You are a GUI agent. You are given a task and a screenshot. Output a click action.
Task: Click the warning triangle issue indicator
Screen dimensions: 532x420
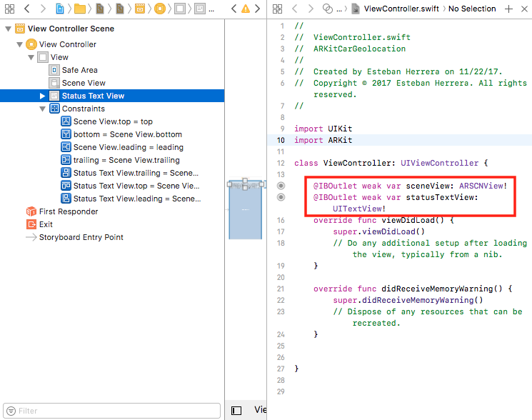click(x=246, y=9)
